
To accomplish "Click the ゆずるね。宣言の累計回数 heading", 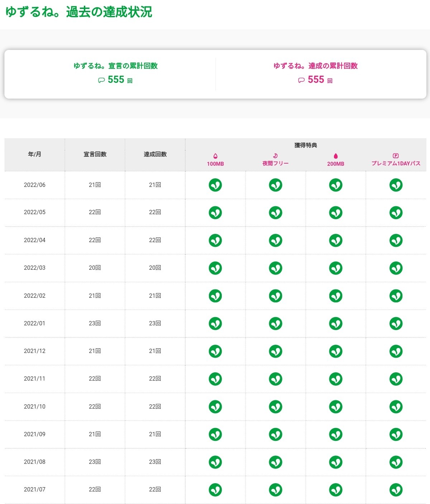I will point(115,66).
